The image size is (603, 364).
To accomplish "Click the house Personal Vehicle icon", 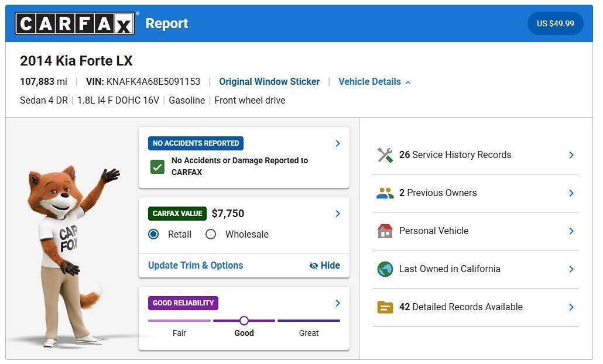I will (385, 231).
